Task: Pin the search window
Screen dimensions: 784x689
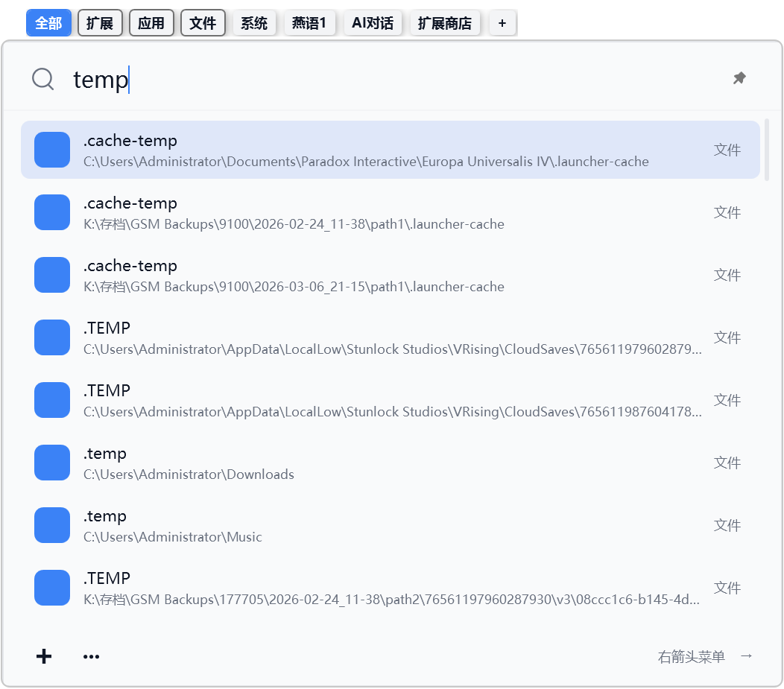Action: pos(739,78)
